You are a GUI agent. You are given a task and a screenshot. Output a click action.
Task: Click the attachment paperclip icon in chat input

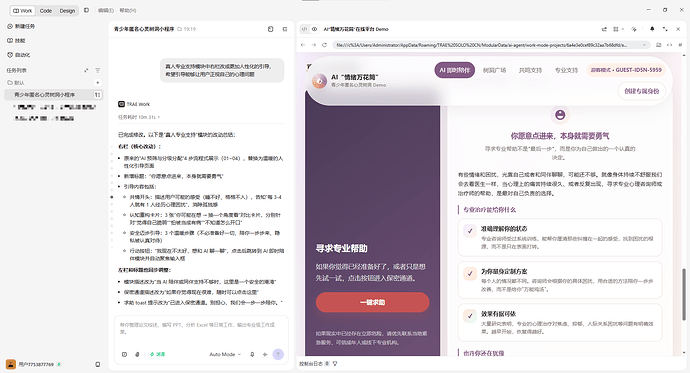point(137,354)
